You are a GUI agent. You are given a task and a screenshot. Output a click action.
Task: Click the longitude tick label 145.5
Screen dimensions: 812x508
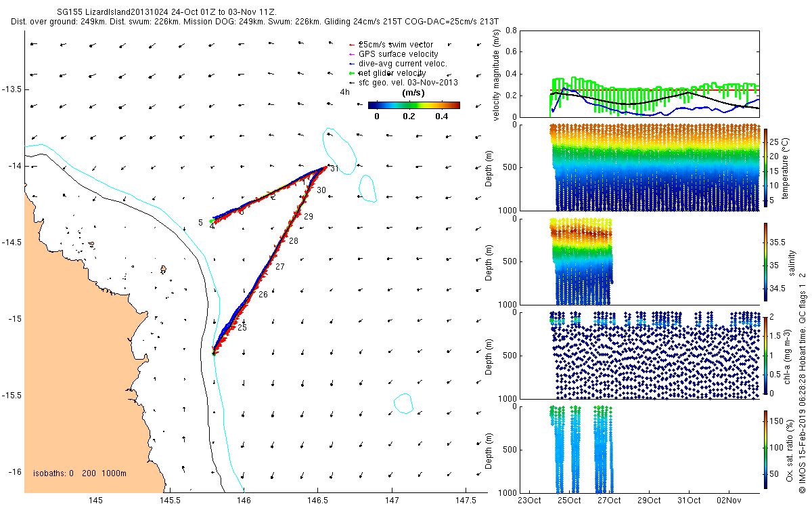click(x=169, y=500)
